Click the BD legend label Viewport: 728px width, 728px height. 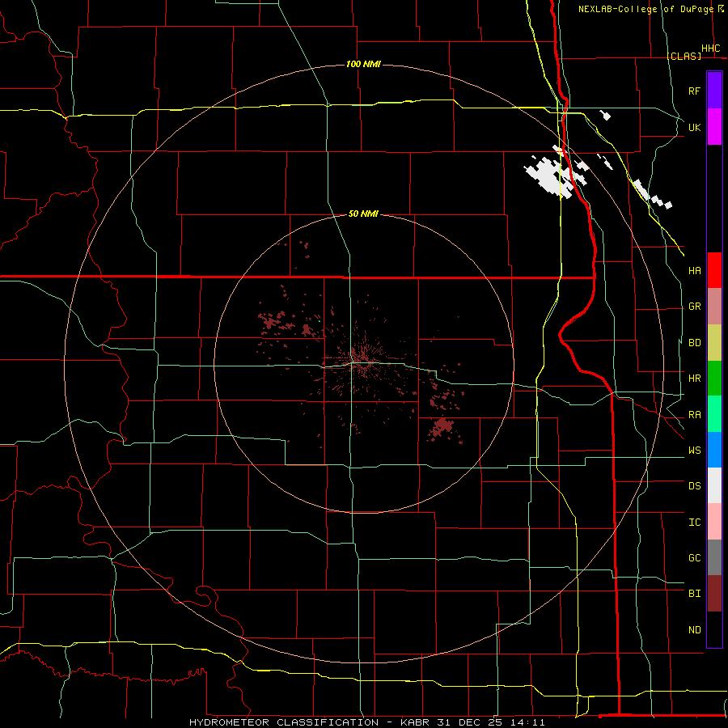pos(694,343)
